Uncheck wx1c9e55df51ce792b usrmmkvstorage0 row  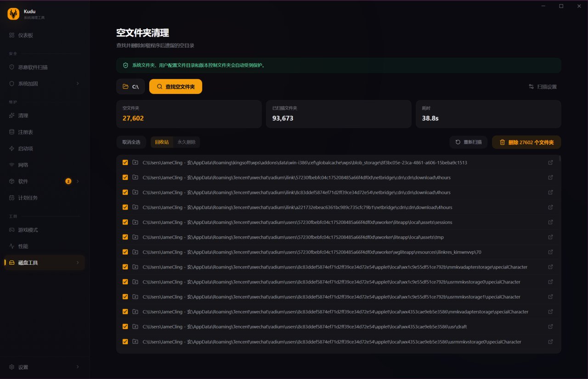coord(125,282)
